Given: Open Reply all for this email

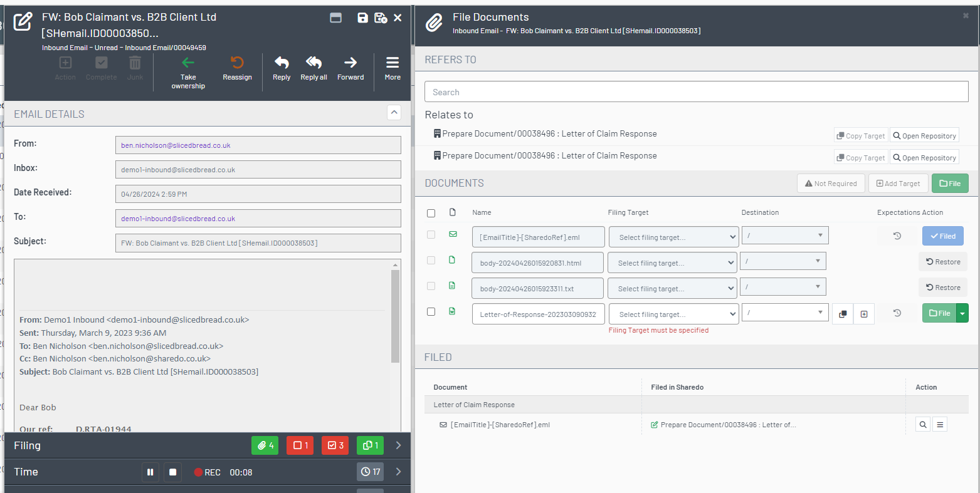Looking at the screenshot, I should (313, 68).
